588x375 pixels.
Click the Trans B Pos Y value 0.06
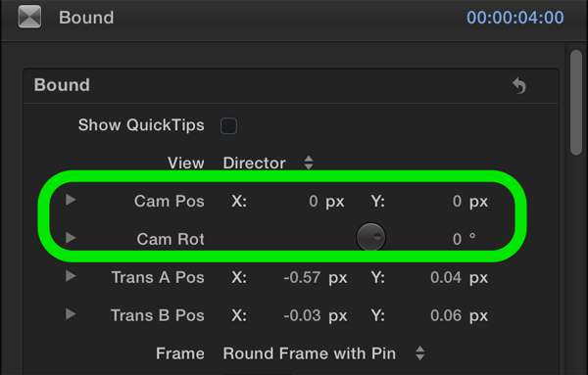coord(446,315)
